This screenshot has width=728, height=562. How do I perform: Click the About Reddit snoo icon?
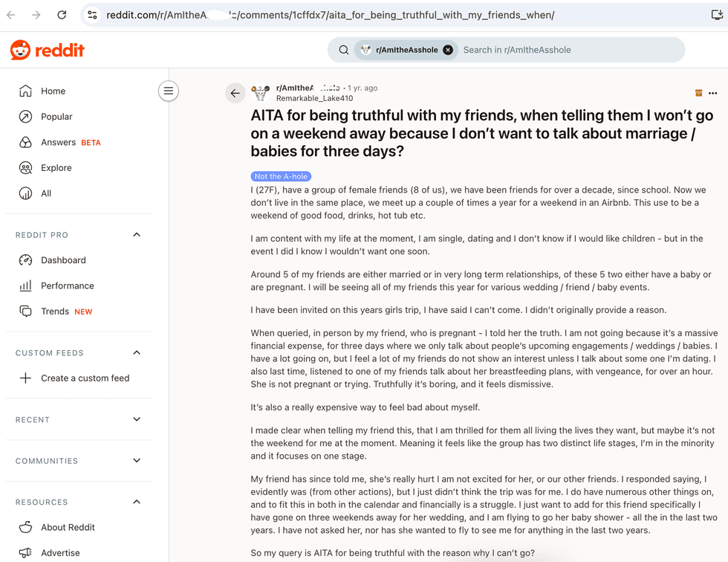coord(25,527)
